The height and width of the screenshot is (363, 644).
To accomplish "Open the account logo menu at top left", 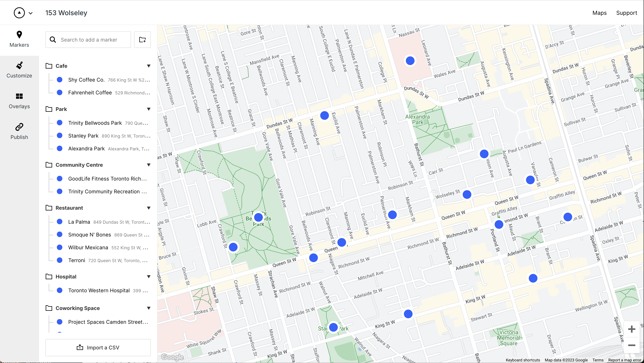I will pyautogui.click(x=23, y=13).
